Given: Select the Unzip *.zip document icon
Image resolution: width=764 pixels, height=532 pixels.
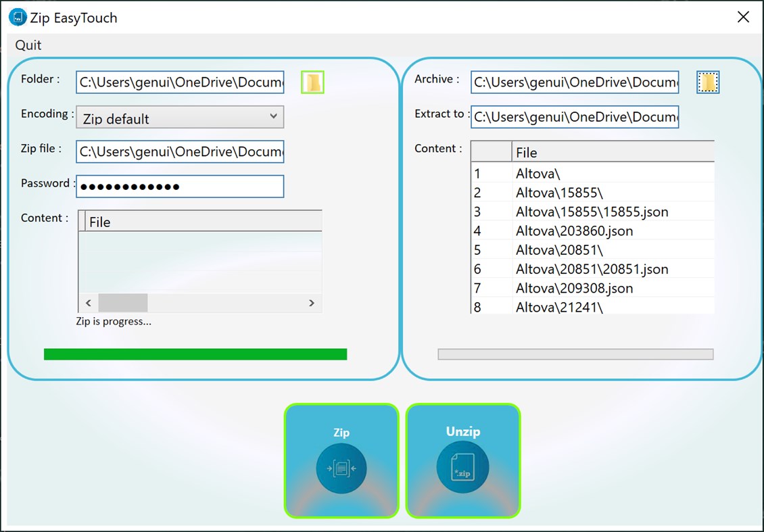Looking at the screenshot, I should 463,467.
